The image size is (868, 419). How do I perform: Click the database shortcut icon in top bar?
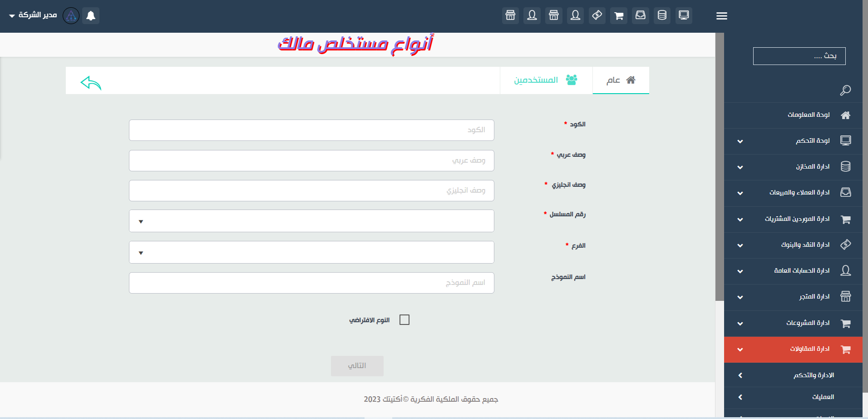point(662,15)
